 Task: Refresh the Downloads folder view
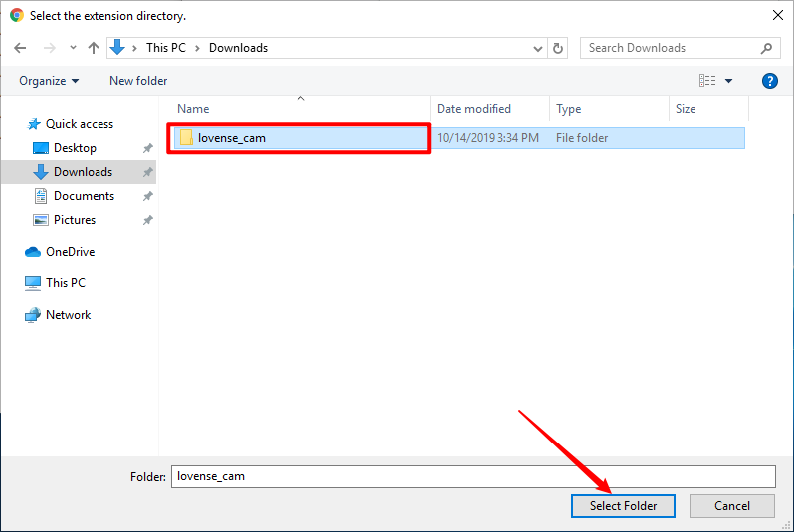(558, 48)
